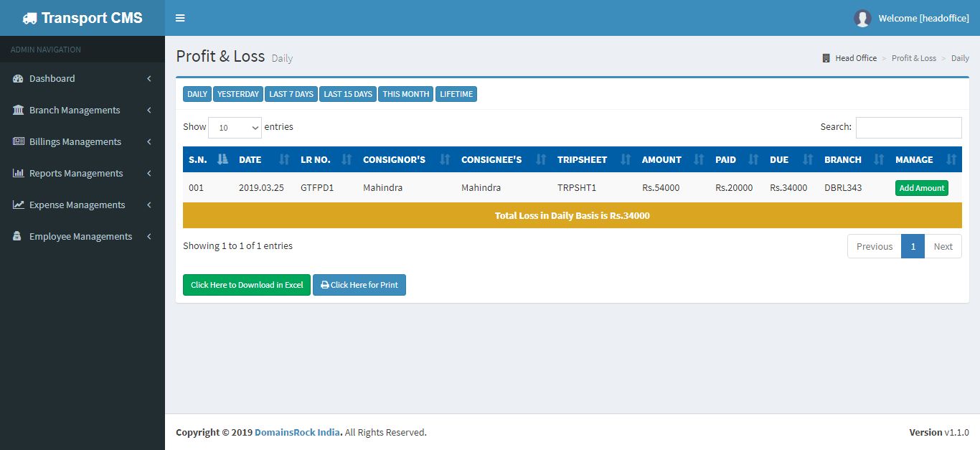
Task: Open the Profit & Loss breadcrumb link
Action: pyautogui.click(x=914, y=58)
